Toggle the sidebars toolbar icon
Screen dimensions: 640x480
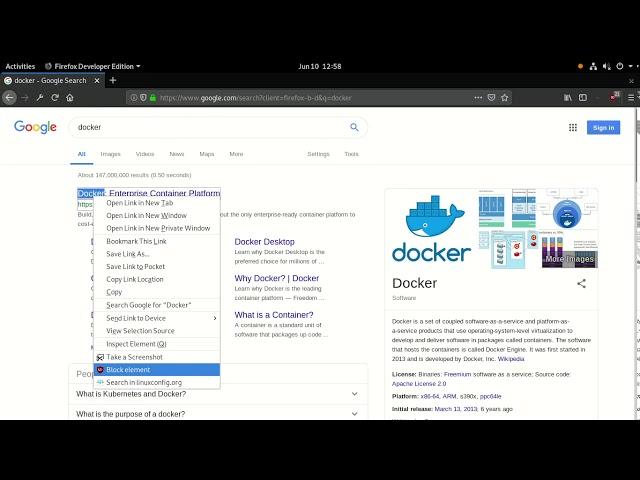point(583,98)
